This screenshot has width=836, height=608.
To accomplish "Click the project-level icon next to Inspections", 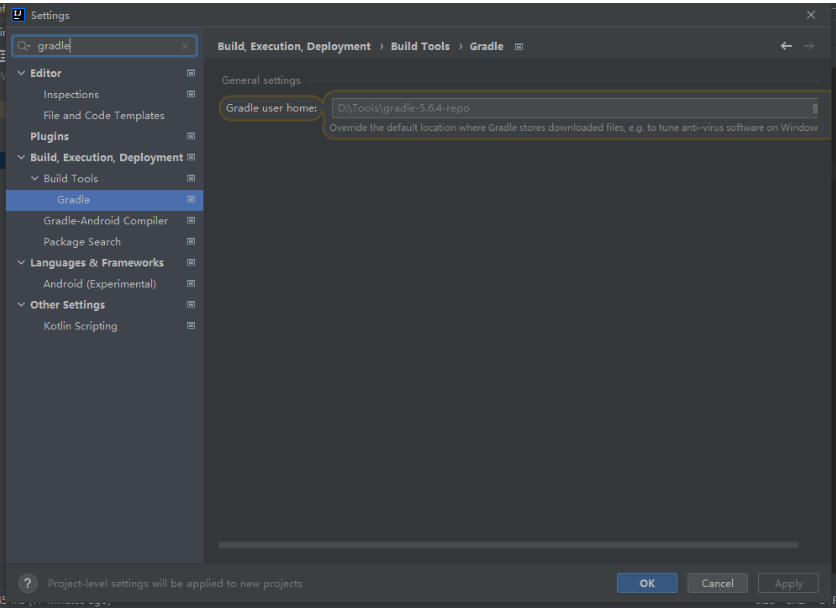I will [x=191, y=94].
